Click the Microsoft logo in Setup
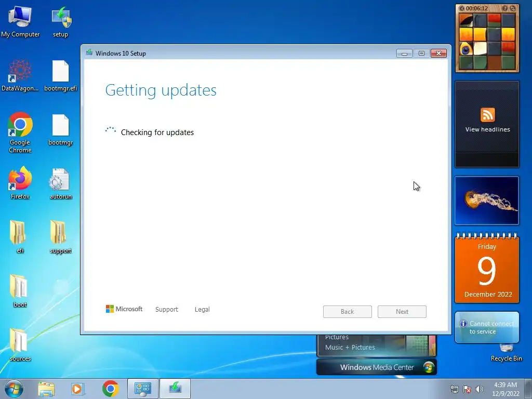This screenshot has height=399, width=532. pyautogui.click(x=124, y=309)
